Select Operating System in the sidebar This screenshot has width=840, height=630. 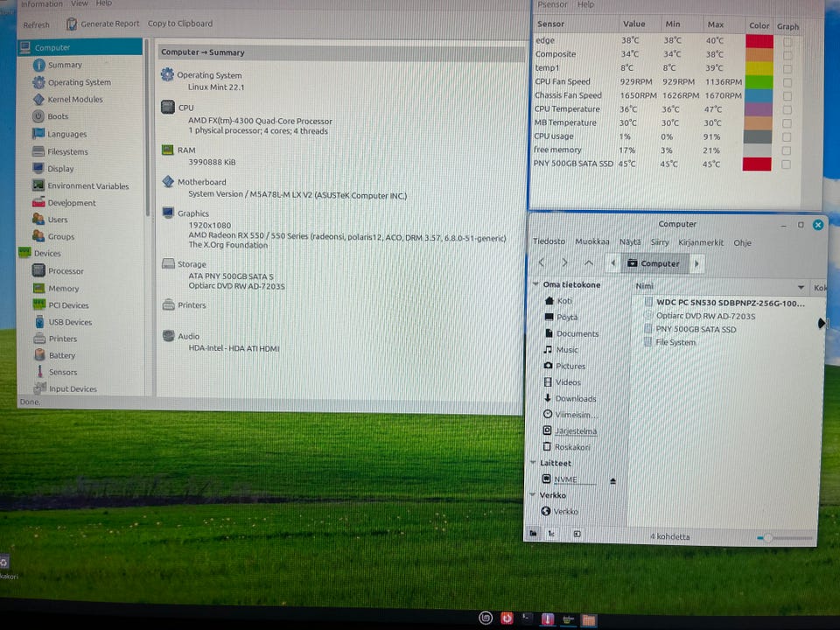[80, 82]
